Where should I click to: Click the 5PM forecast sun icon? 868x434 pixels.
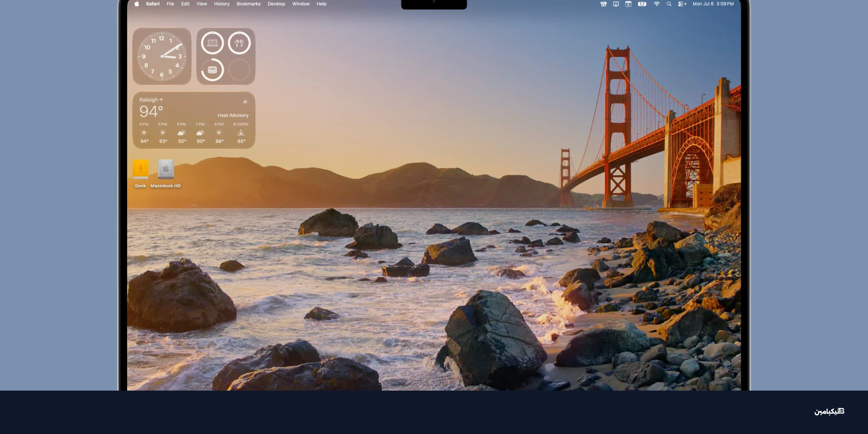[163, 133]
